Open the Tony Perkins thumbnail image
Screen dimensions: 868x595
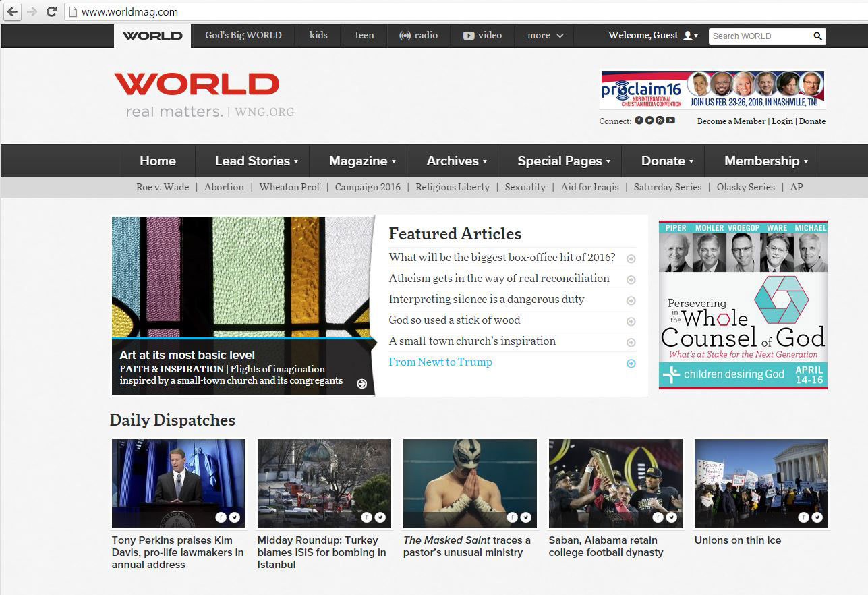(x=179, y=484)
